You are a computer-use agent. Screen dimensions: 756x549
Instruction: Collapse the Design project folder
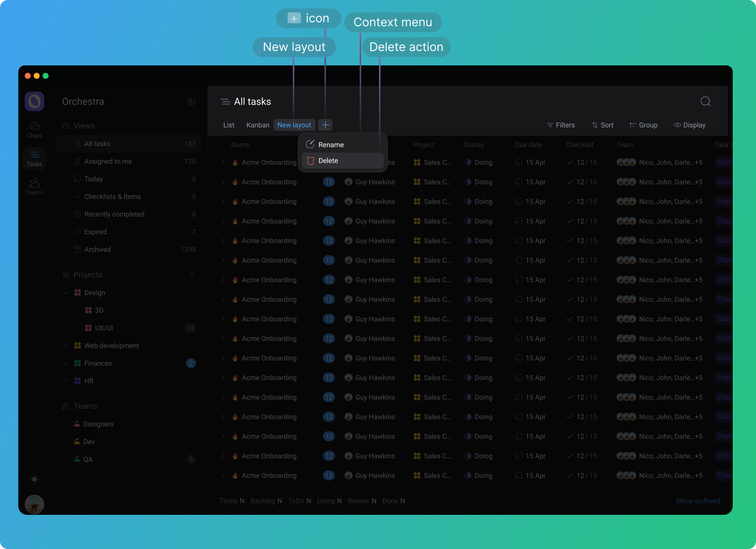pyautogui.click(x=66, y=293)
